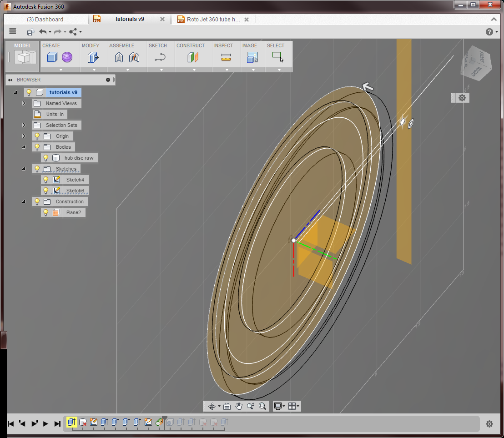Image resolution: width=504 pixels, height=438 pixels.
Task: Expand the Named Views folder
Action: (x=24, y=103)
